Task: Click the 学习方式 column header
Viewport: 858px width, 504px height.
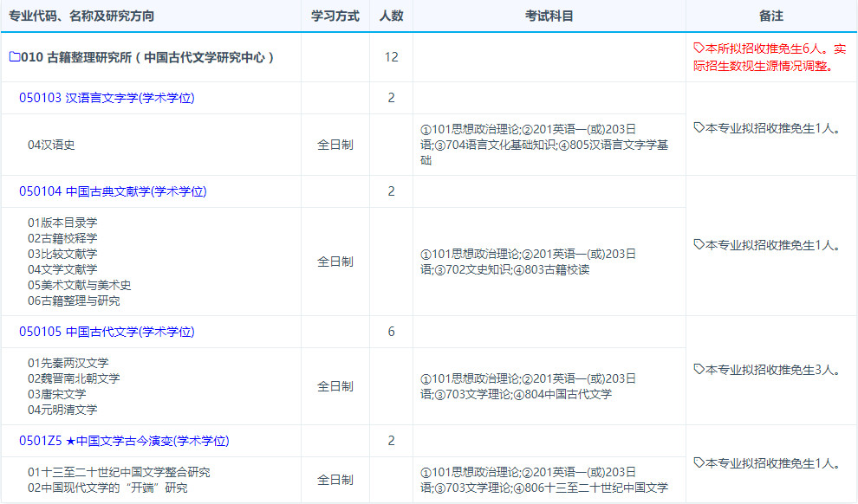Action: coord(335,16)
